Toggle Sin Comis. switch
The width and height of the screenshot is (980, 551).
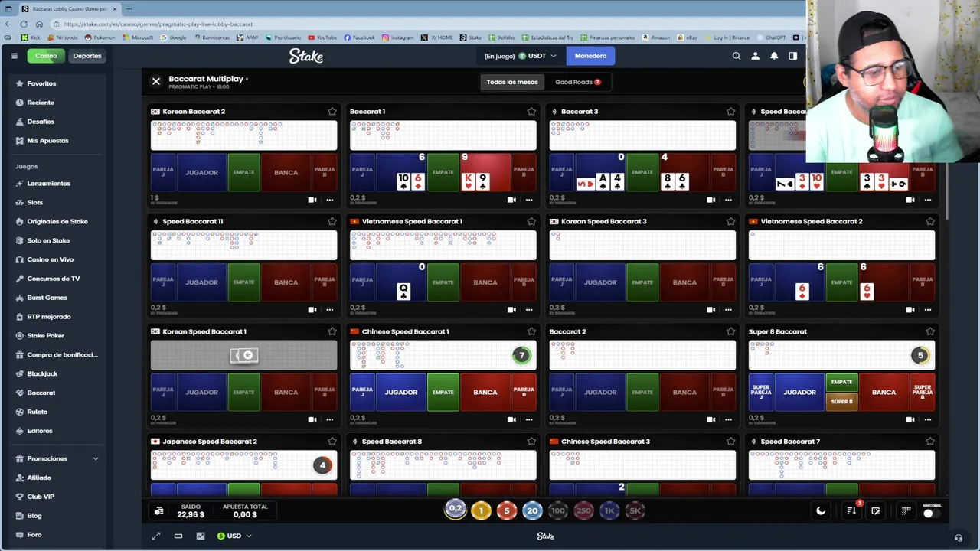pyautogui.click(x=931, y=514)
